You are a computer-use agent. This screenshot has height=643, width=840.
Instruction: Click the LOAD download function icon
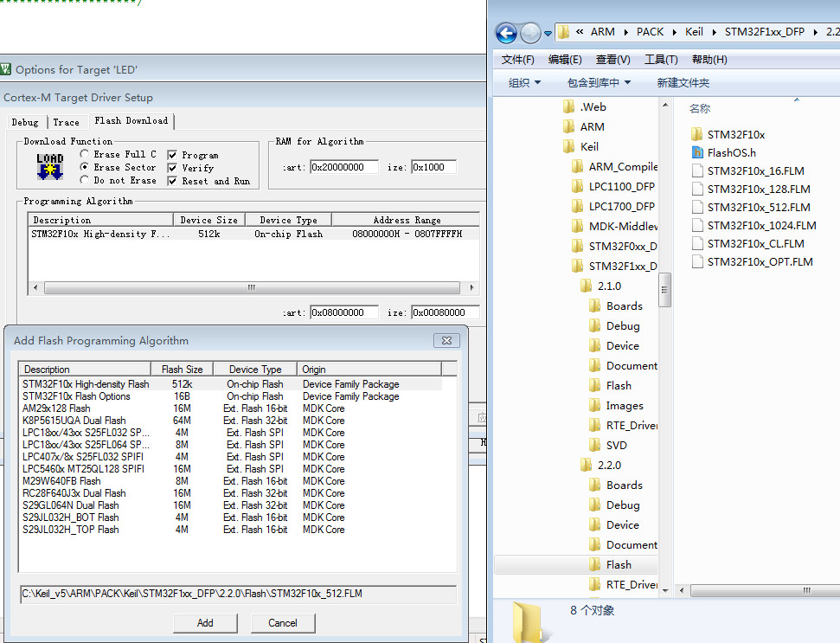click(x=50, y=166)
